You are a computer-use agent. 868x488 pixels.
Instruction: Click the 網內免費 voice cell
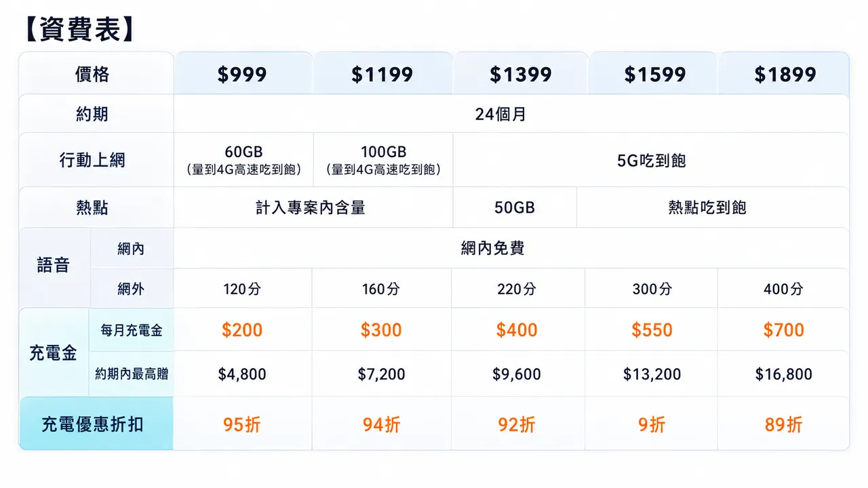(511, 248)
